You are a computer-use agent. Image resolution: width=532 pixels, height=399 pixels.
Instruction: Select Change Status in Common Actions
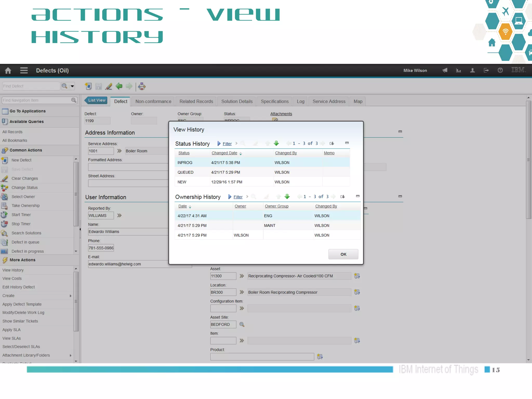click(x=24, y=188)
